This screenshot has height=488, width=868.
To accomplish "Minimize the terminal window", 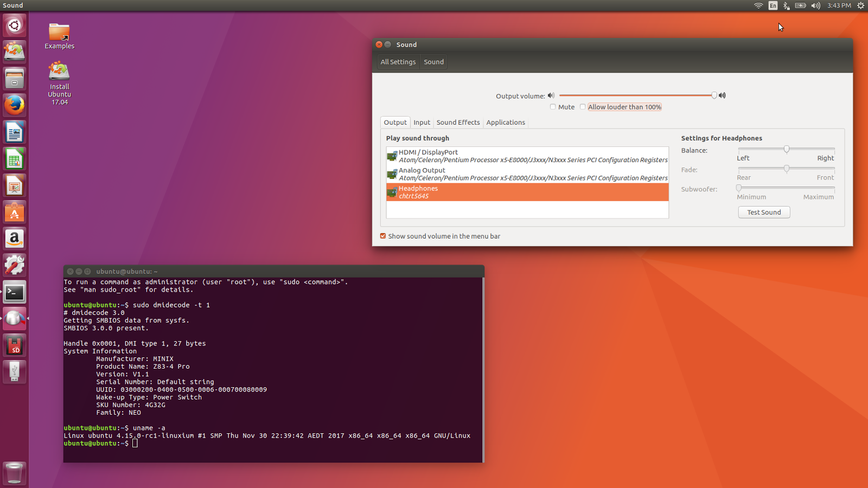I will coord(79,271).
